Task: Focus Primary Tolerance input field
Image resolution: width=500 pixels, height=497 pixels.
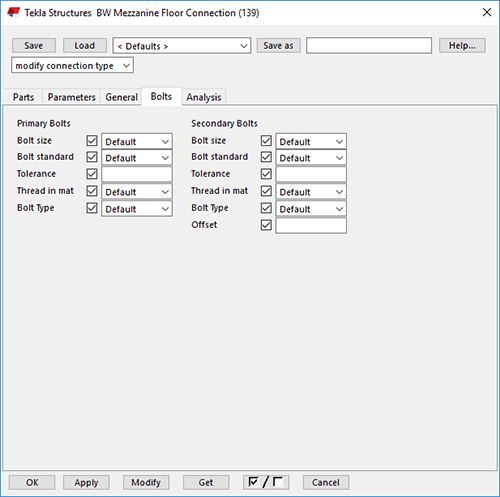Action: point(137,174)
